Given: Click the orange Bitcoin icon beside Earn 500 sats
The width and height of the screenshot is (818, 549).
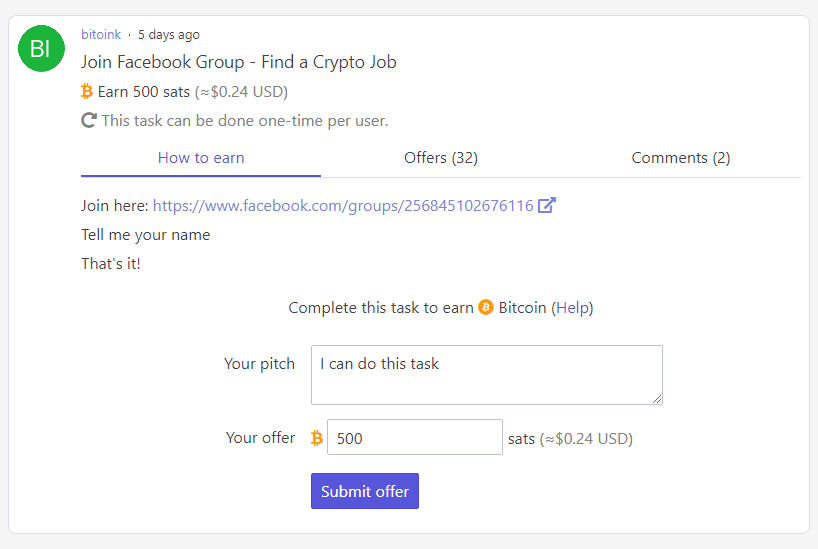Looking at the screenshot, I should [x=87, y=92].
